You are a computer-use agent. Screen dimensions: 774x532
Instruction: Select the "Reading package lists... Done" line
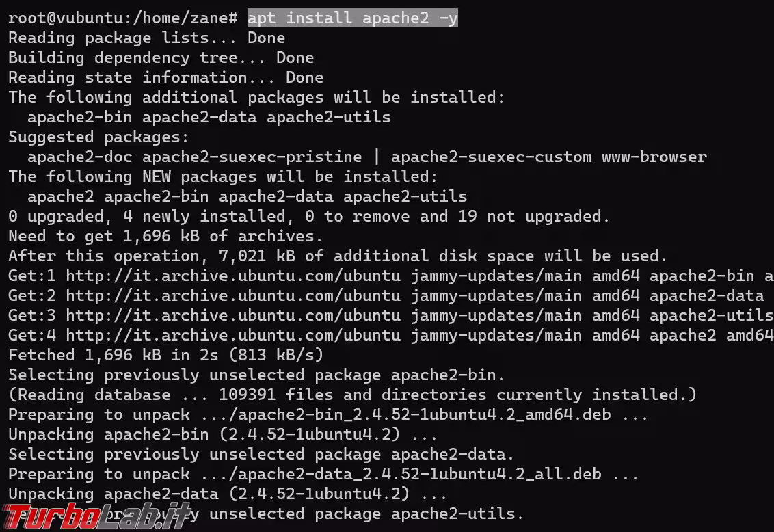point(146,38)
